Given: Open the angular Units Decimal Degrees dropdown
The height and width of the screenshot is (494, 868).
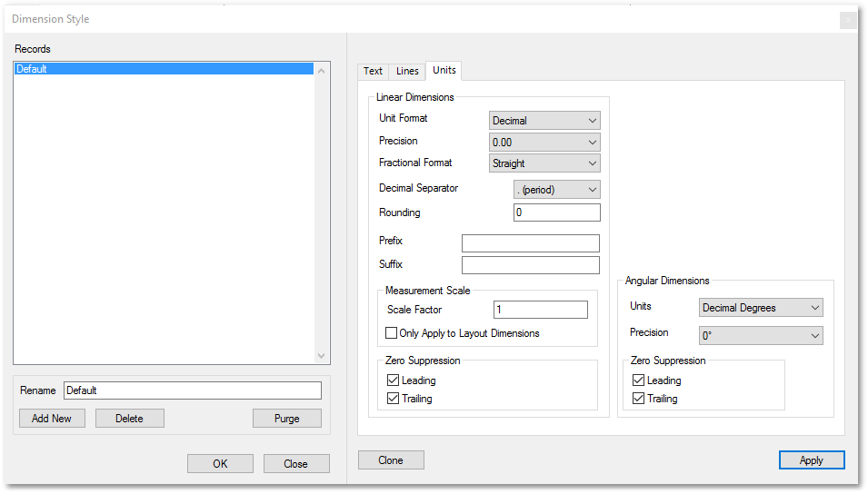Looking at the screenshot, I should [x=761, y=308].
